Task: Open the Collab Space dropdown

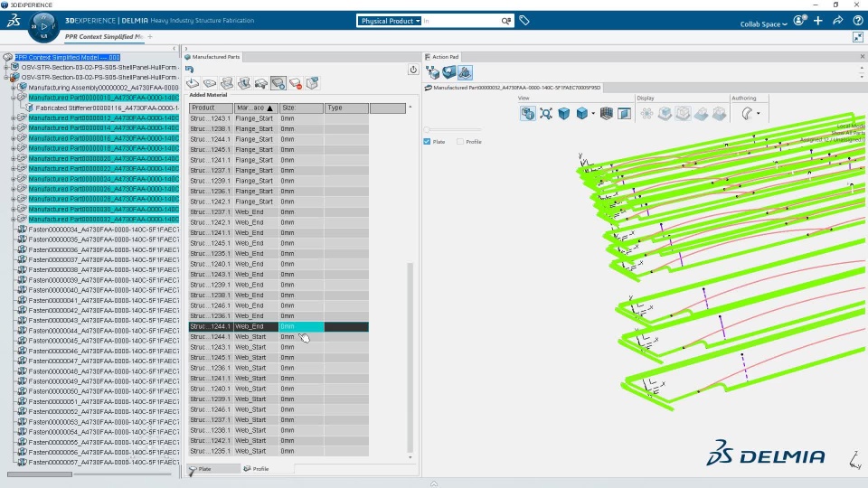Action: pyautogui.click(x=763, y=24)
